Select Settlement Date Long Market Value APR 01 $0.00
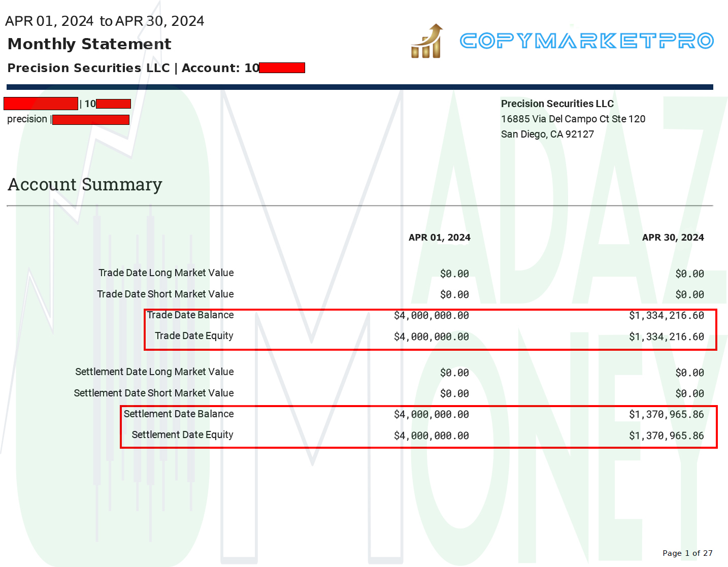The width and height of the screenshot is (728, 567). [x=455, y=373]
